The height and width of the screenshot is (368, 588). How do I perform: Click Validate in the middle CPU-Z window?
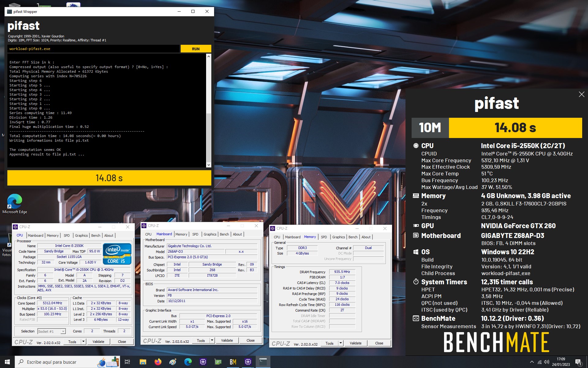pos(227,340)
